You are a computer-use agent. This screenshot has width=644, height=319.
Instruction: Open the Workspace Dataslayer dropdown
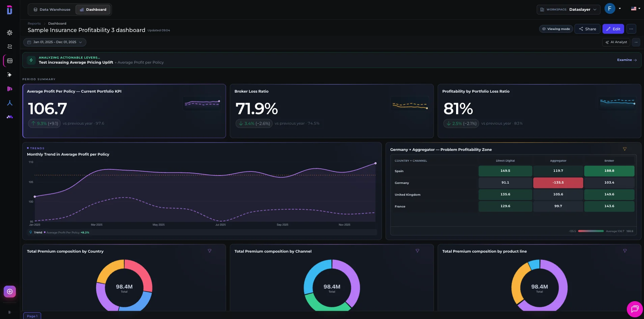568,9
